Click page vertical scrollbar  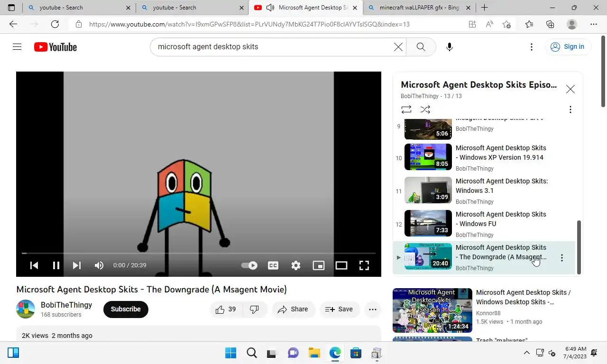[x=603, y=71]
